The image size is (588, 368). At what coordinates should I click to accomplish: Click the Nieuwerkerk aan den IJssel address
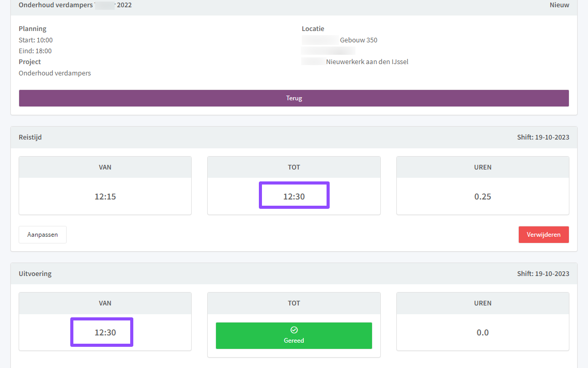[367, 62]
